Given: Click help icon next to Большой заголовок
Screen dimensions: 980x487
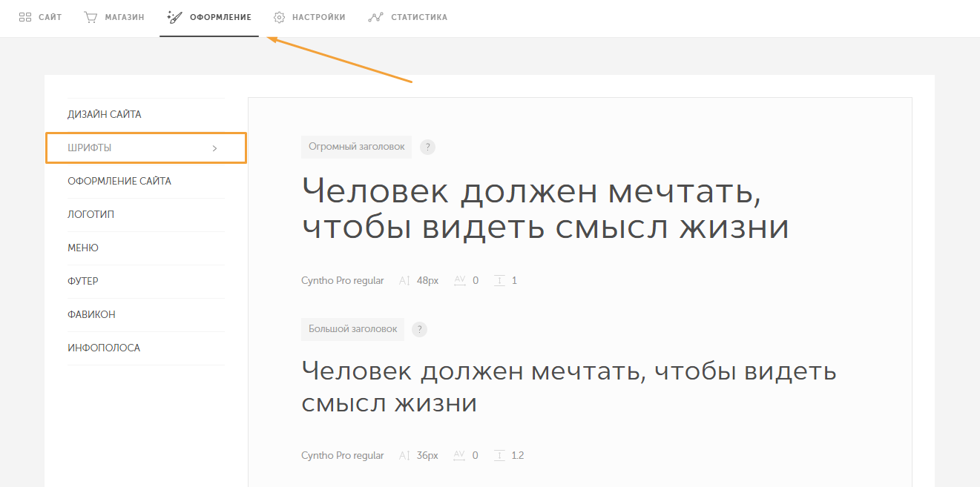Looking at the screenshot, I should click(419, 329).
